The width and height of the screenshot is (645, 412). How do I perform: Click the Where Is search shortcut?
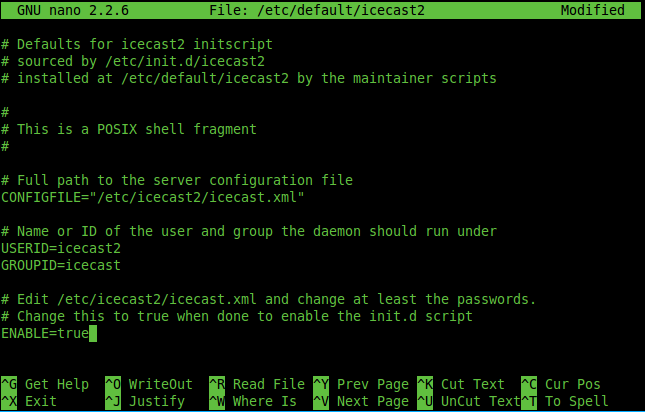coord(264,401)
